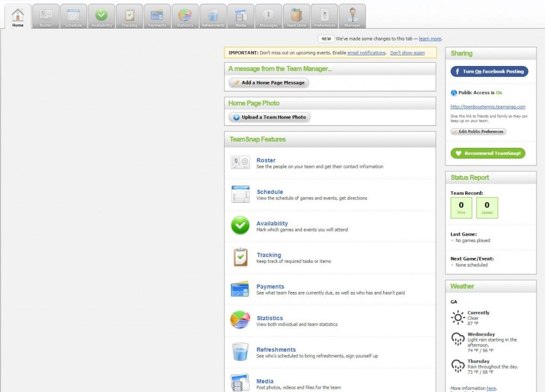Open the Team Store tab

(x=296, y=16)
